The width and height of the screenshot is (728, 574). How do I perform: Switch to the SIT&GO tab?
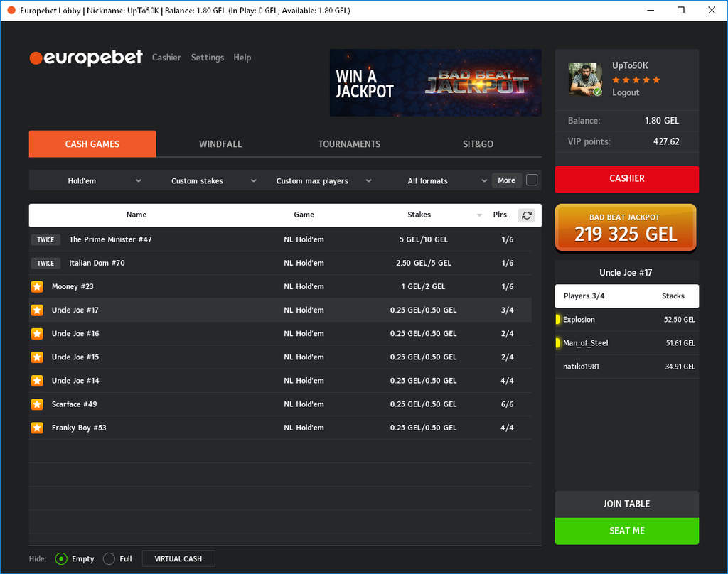pyautogui.click(x=478, y=144)
